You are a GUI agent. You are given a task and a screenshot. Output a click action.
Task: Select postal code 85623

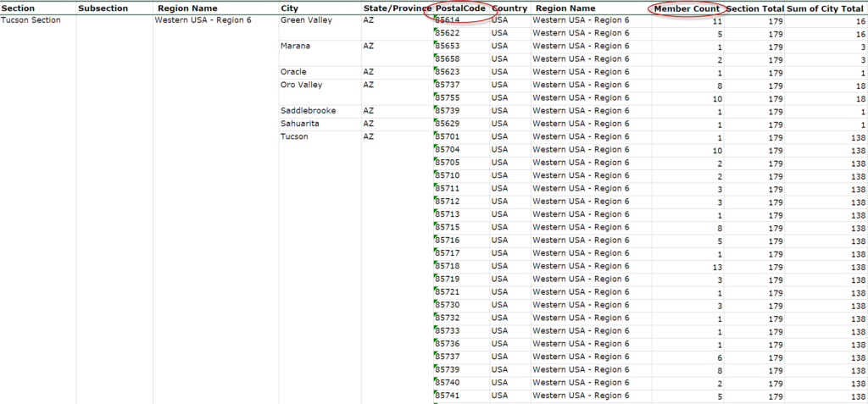click(x=448, y=72)
